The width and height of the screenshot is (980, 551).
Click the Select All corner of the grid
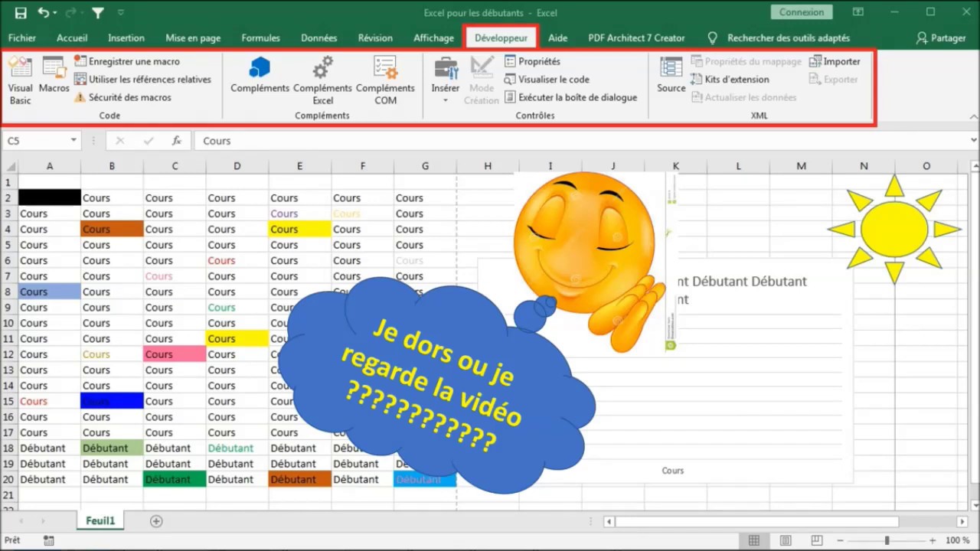[9, 166]
